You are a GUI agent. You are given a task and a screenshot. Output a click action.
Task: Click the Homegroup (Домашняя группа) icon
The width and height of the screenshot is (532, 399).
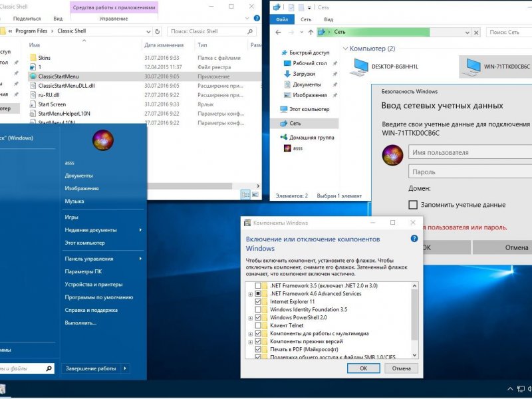click(284, 137)
